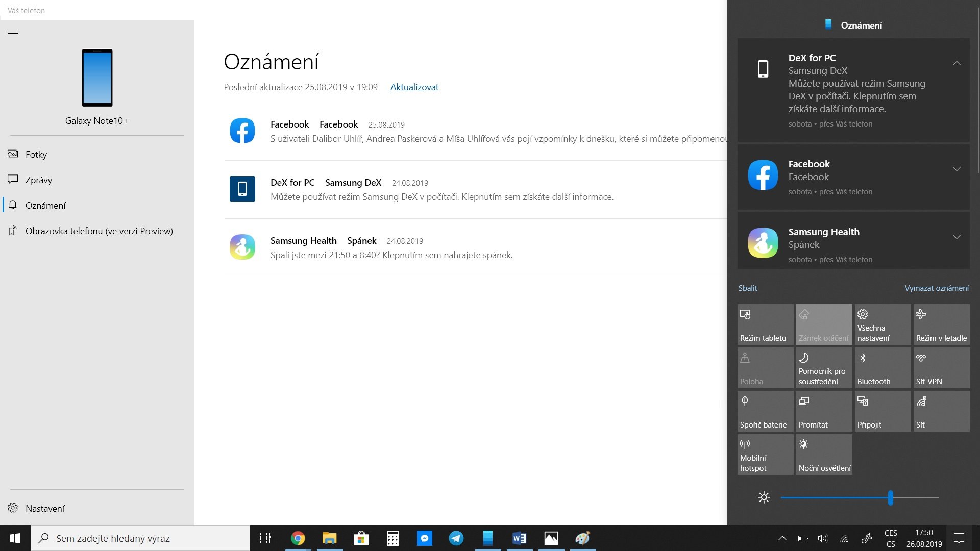Click the pen workspace tray icon

[x=866, y=538]
